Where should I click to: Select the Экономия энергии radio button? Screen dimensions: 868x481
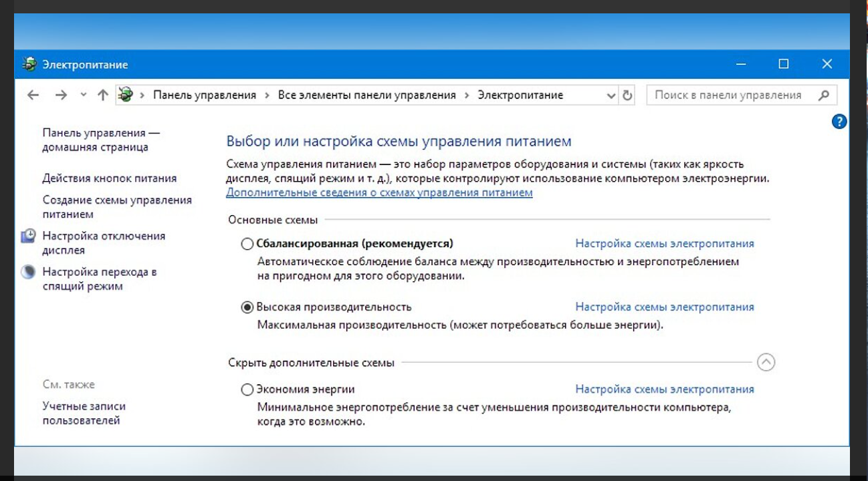click(x=247, y=389)
